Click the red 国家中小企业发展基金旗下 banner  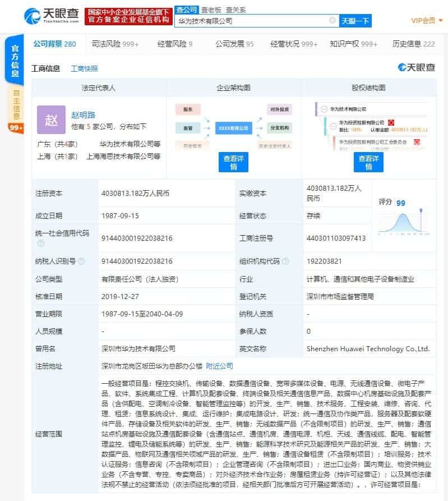tap(128, 16)
